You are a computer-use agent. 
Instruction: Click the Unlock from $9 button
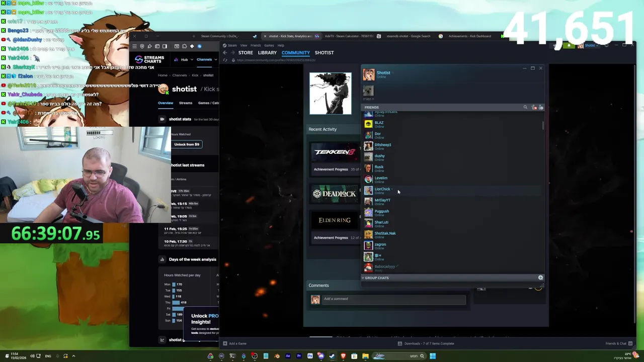[x=187, y=144]
